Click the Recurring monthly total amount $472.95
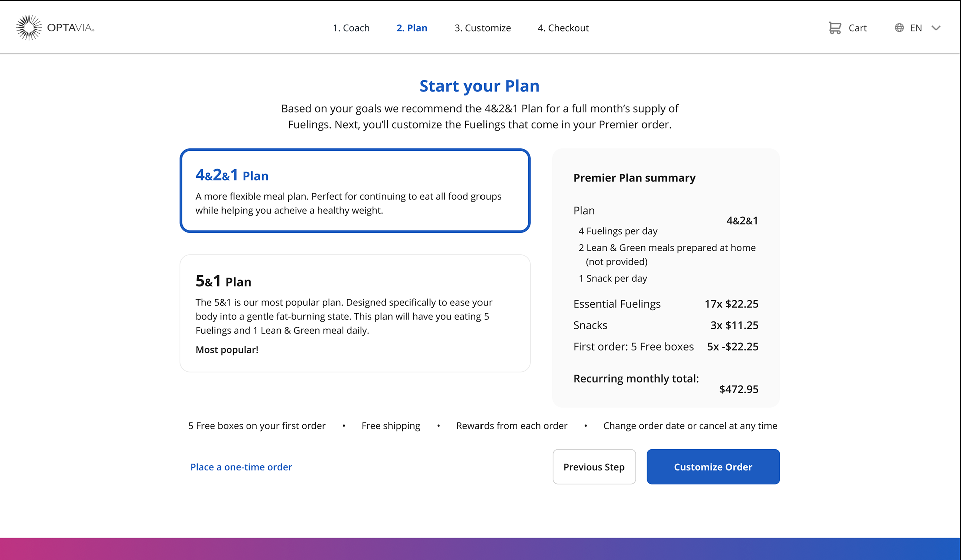961x560 pixels. (x=738, y=389)
